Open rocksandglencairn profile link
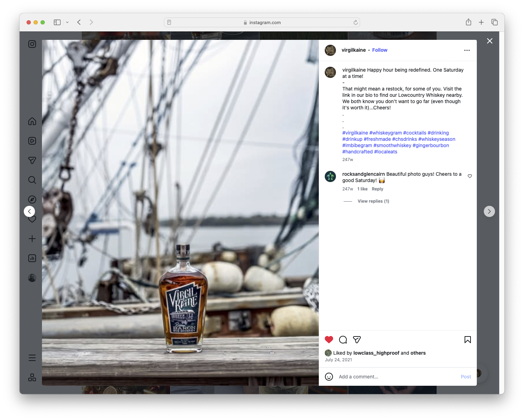The image size is (524, 420). [x=364, y=174]
